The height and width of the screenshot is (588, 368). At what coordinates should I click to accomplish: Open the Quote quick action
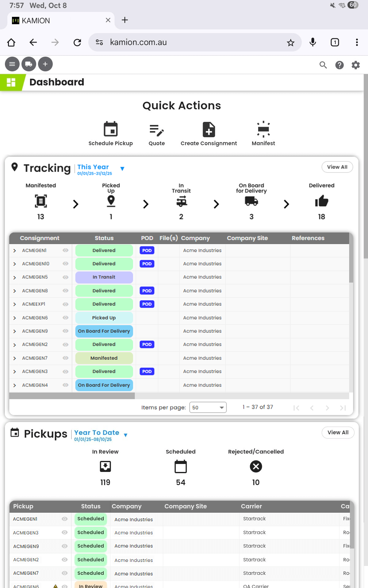click(156, 130)
